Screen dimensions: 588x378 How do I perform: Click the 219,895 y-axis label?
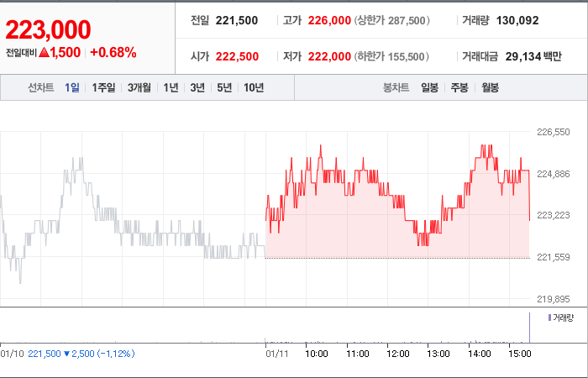point(553,299)
